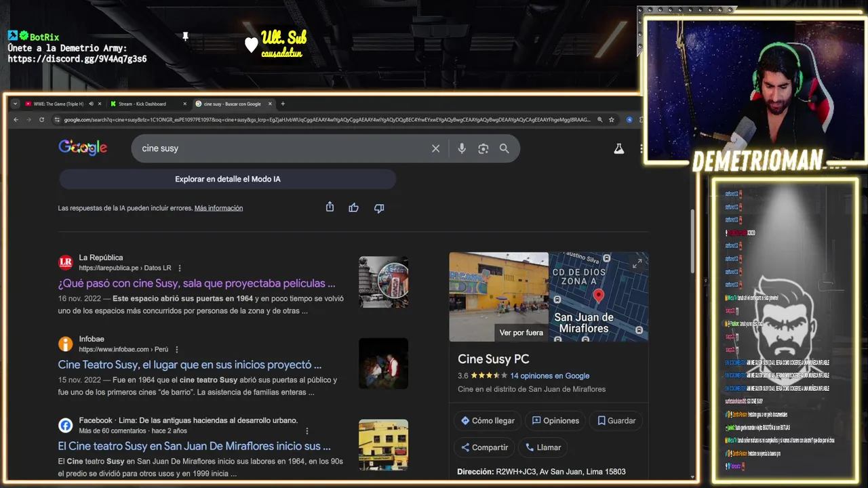Open more options for La República result
The height and width of the screenshot is (488, 868).
click(179, 268)
